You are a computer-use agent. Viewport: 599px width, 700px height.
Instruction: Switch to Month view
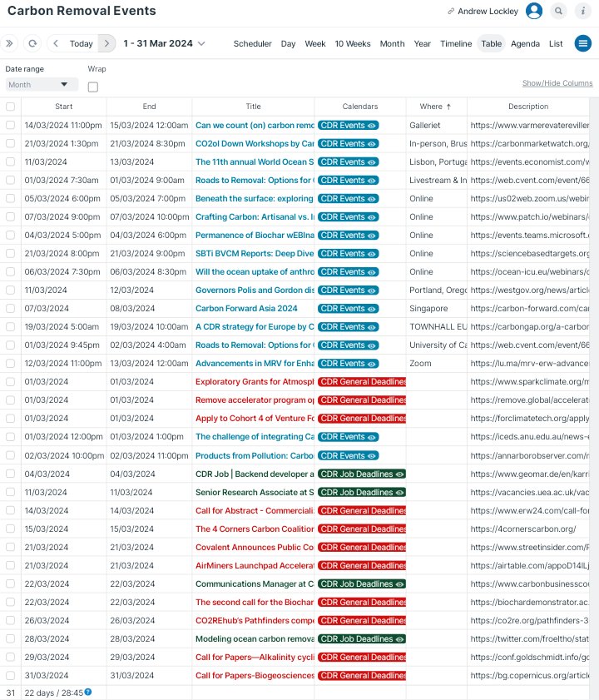392,44
